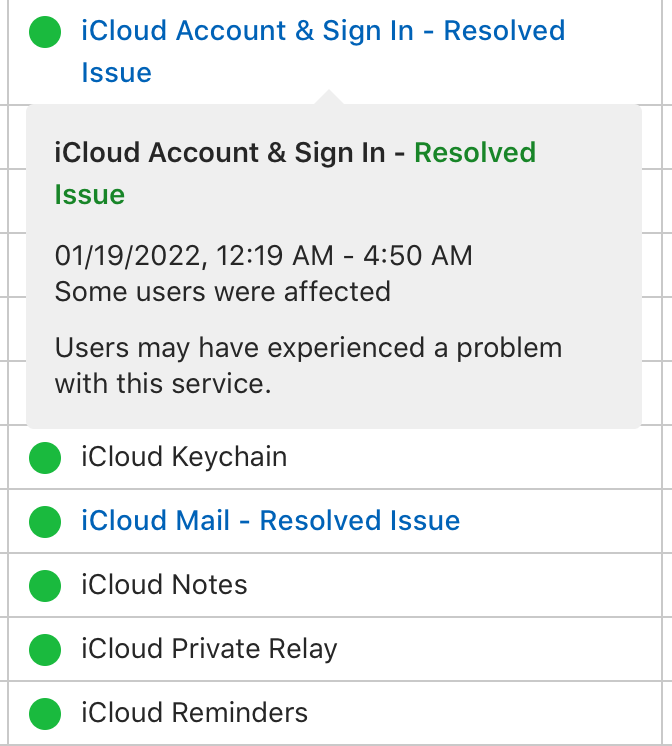Select "Some users were affected" text

tap(222, 292)
